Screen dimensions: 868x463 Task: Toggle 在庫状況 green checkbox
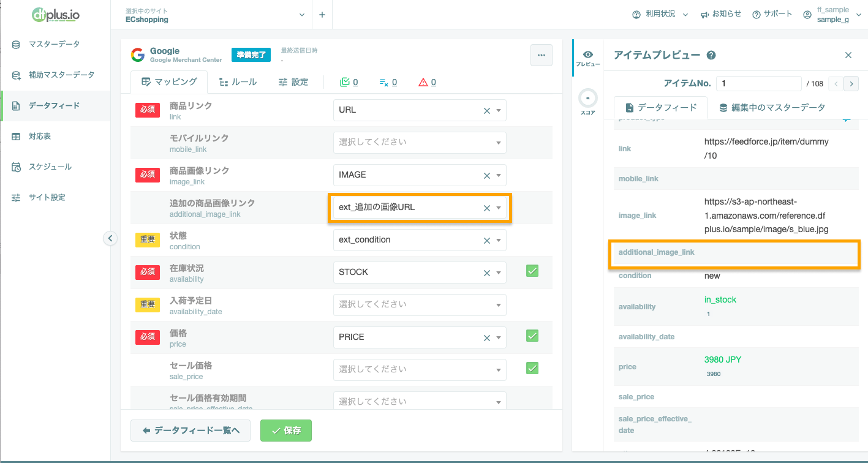[x=532, y=271]
